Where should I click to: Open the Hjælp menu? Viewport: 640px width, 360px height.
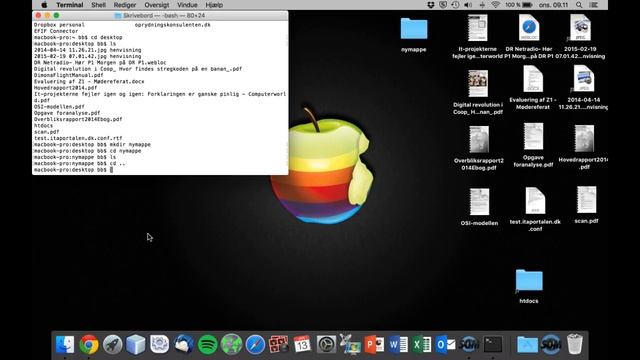(x=214, y=5)
